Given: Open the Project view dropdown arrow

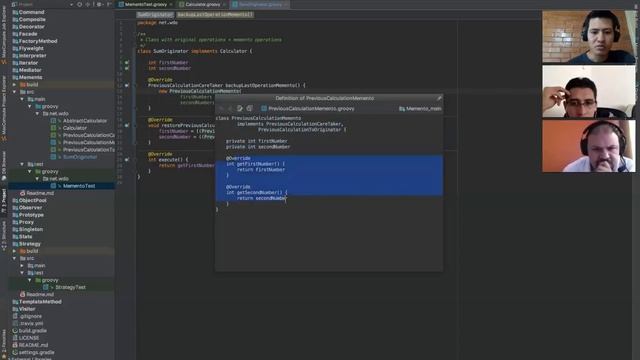Looking at the screenshot, I should (71, 4).
